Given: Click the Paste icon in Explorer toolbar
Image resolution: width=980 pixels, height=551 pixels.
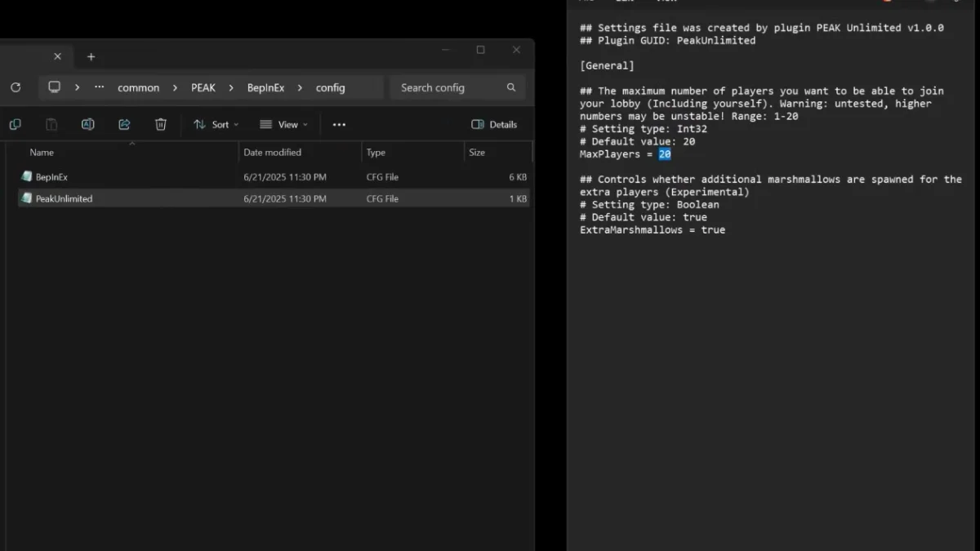Looking at the screenshot, I should [x=51, y=124].
